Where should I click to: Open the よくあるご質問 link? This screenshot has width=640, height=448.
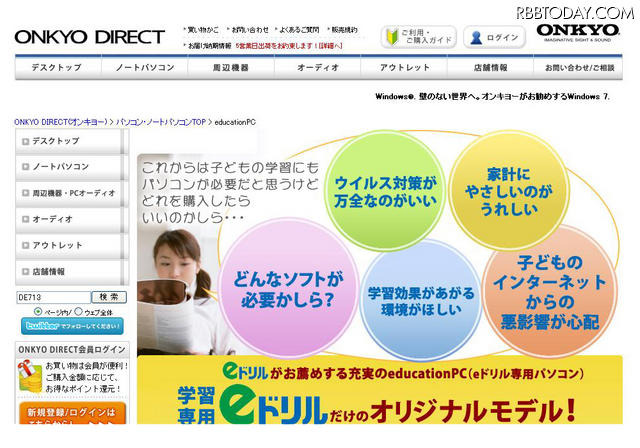[299, 30]
